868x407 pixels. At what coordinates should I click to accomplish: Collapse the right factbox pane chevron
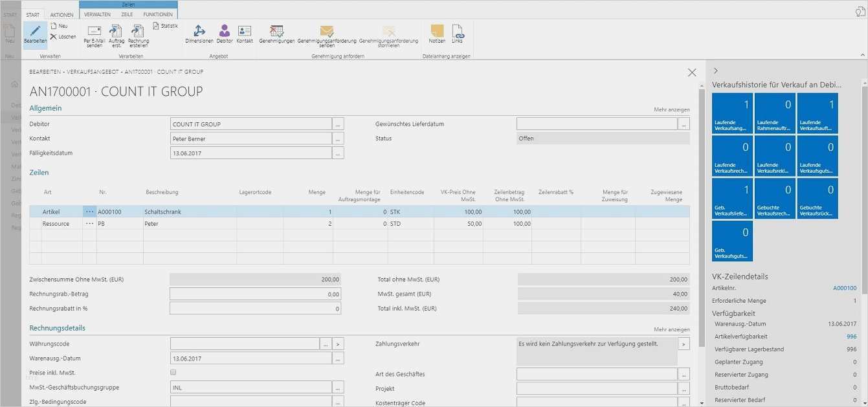pos(715,71)
